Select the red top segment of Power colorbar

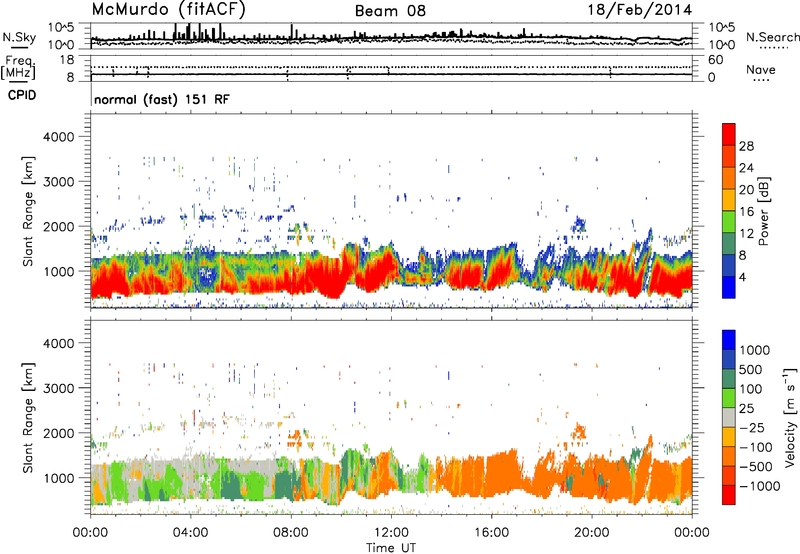729,134
